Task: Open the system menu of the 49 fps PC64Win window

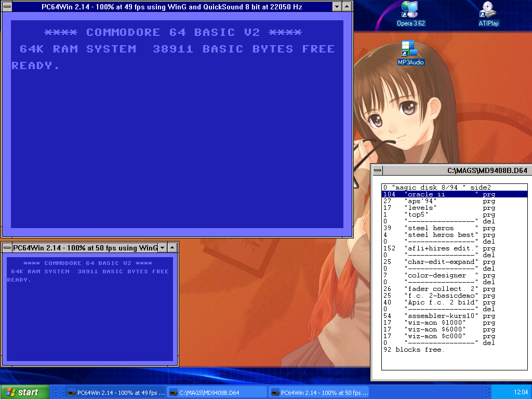Action: (7, 6)
